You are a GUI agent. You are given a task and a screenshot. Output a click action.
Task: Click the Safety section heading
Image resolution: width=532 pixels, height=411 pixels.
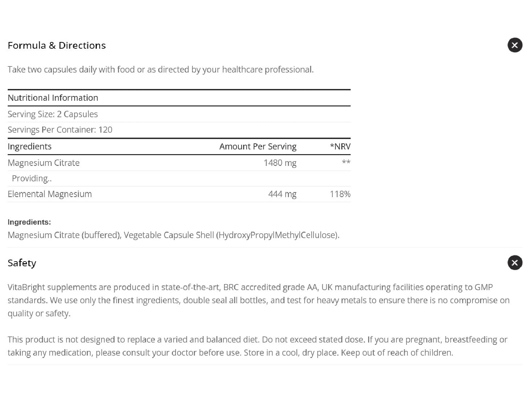coord(22,263)
